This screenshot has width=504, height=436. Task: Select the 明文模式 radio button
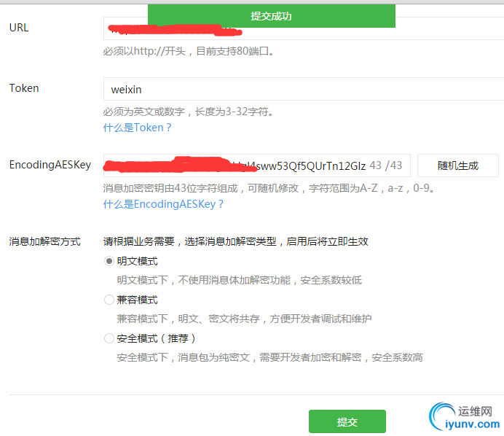click(109, 261)
